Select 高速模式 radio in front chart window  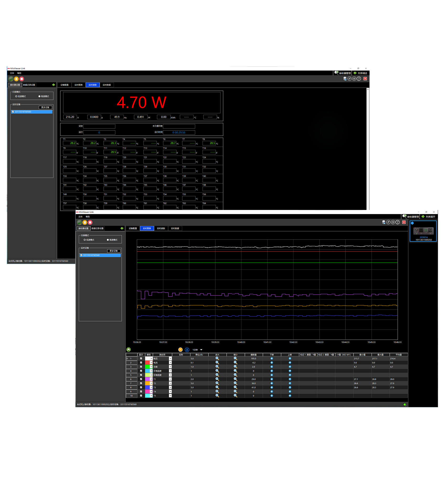(108, 240)
